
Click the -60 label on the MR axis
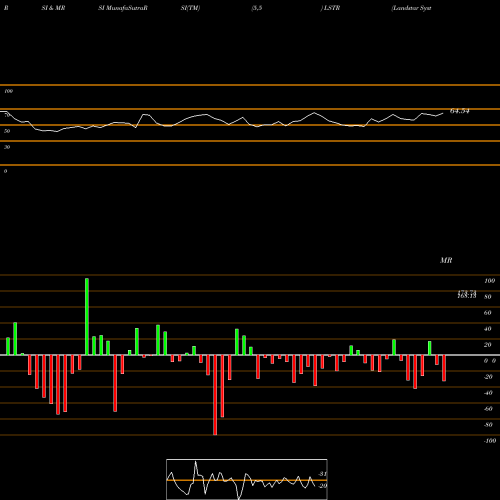click(x=488, y=409)
